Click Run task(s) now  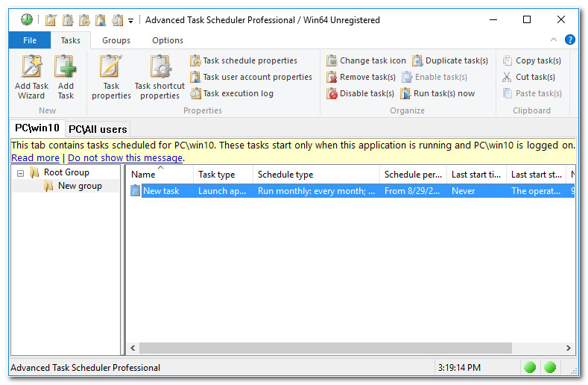pos(437,93)
